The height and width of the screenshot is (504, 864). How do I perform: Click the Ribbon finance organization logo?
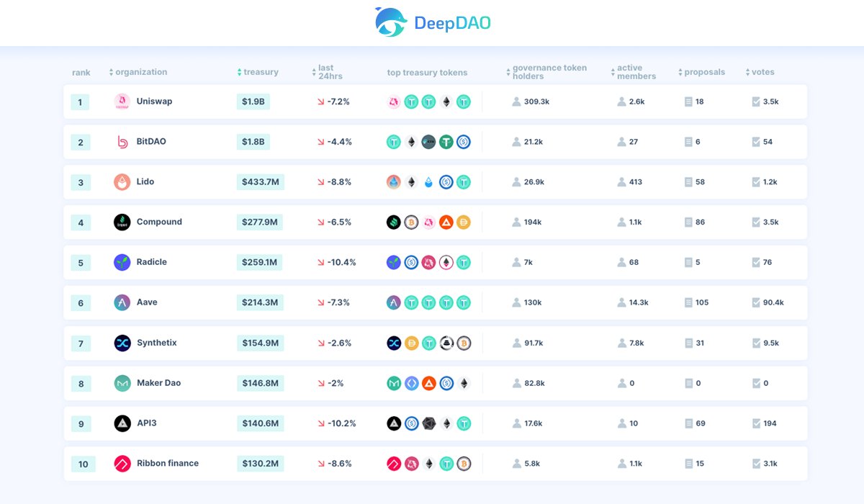click(122, 464)
